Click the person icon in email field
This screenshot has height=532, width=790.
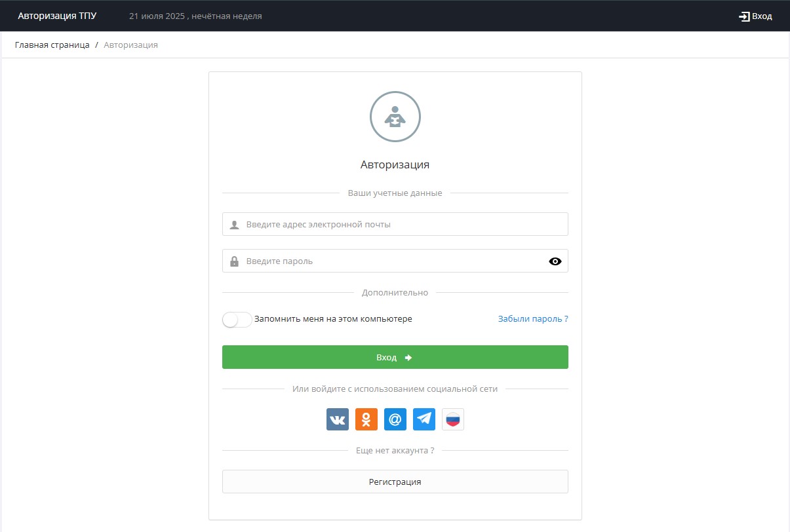tap(234, 225)
